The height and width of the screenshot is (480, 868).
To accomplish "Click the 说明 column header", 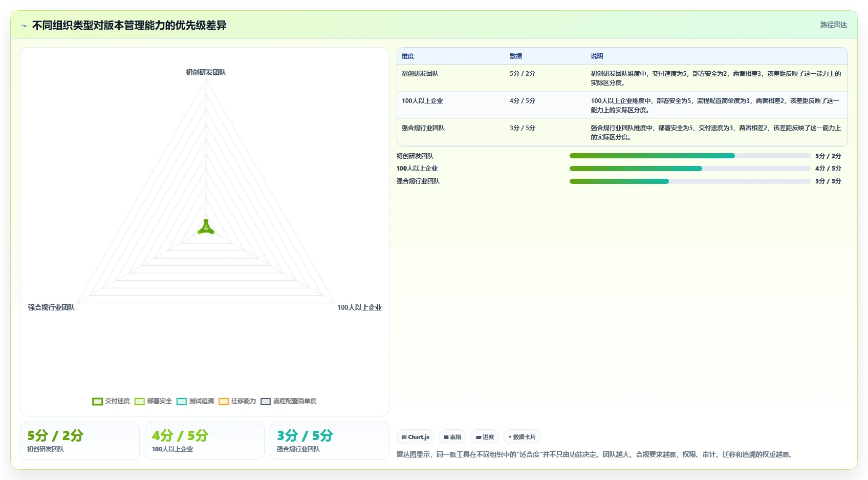I will pos(597,56).
